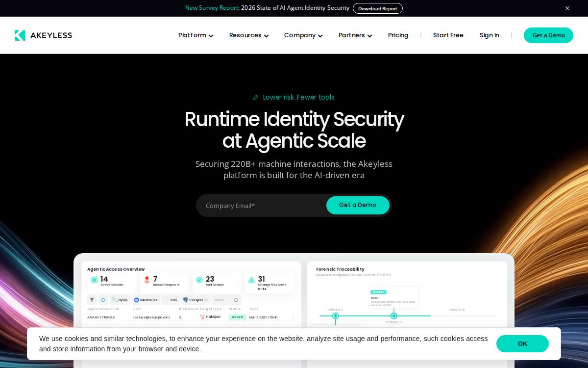
Task: Click the hero Get a Demo button
Action: 358,205
